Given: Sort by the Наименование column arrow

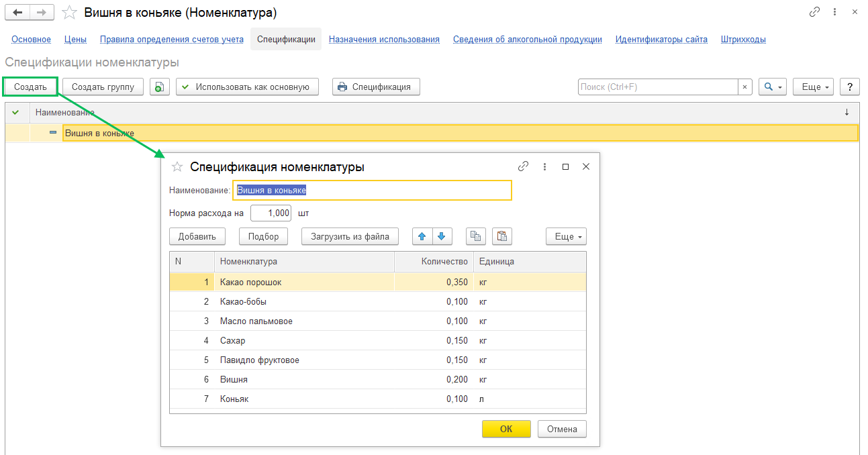Looking at the screenshot, I should (x=847, y=112).
